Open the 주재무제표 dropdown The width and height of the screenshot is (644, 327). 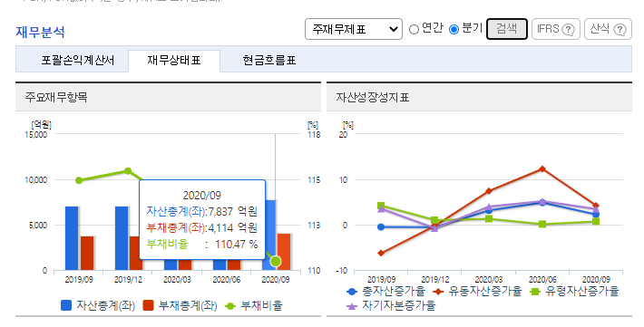point(353,29)
